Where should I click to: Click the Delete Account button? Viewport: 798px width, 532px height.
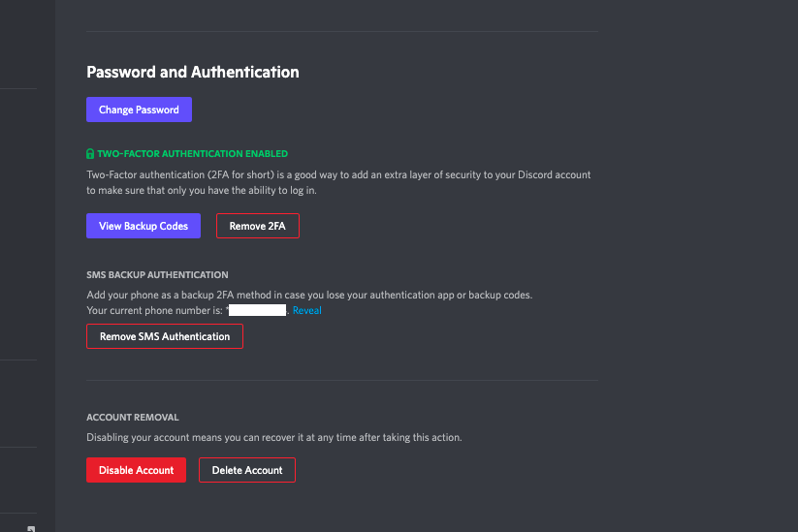247,470
